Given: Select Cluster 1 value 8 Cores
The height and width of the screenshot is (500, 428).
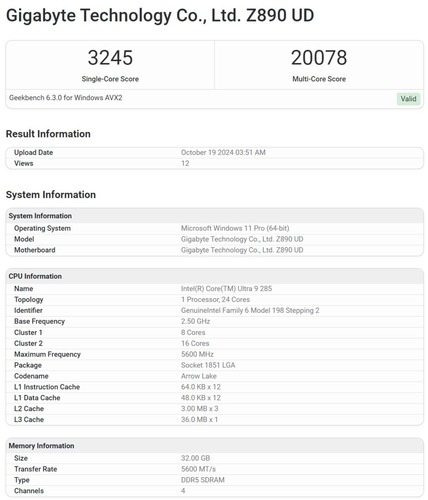Looking at the screenshot, I should coord(193,332).
